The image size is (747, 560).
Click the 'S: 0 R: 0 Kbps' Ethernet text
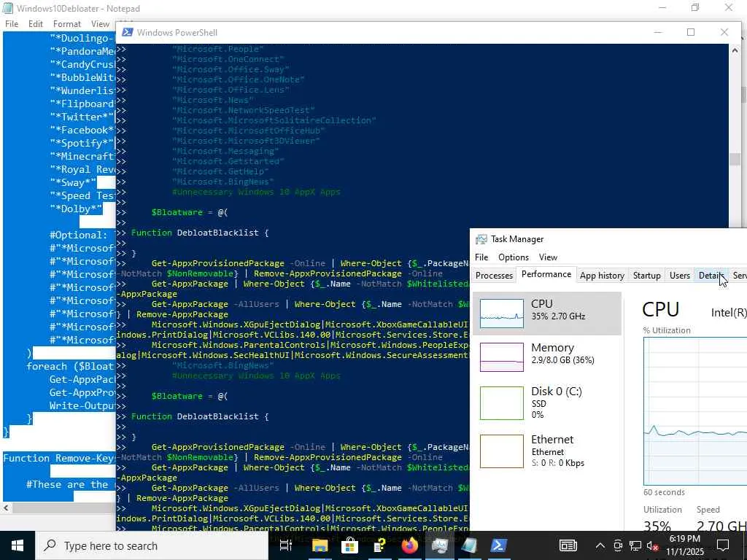557,463
